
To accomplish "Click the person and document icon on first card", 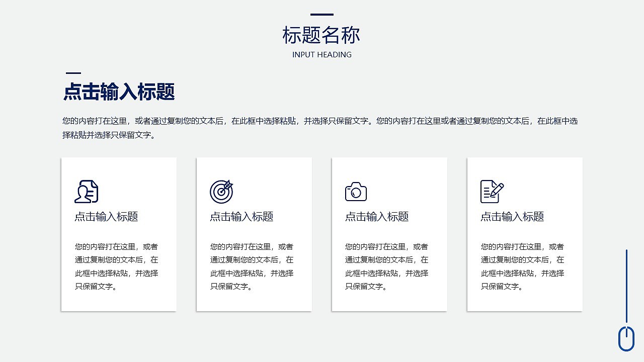I will [x=88, y=191].
